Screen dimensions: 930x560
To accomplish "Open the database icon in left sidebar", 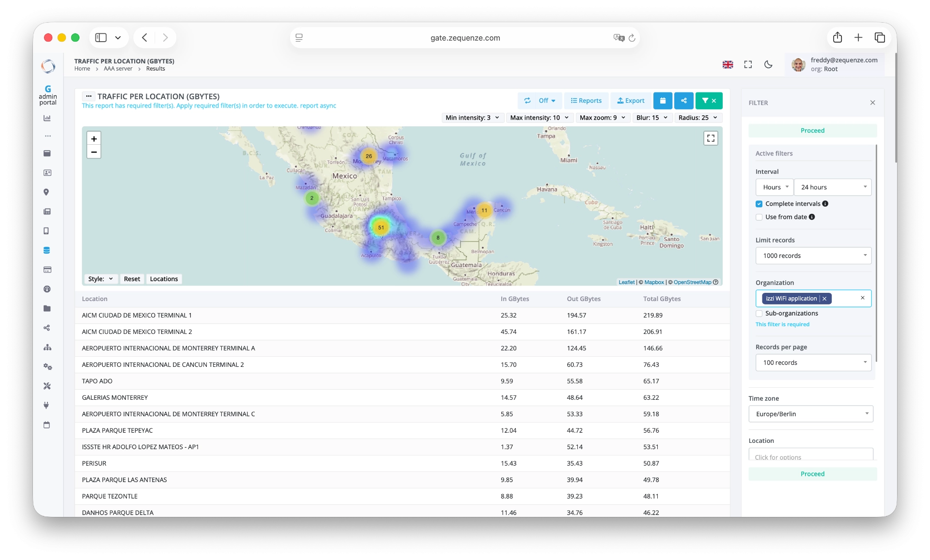I will pos(46,250).
